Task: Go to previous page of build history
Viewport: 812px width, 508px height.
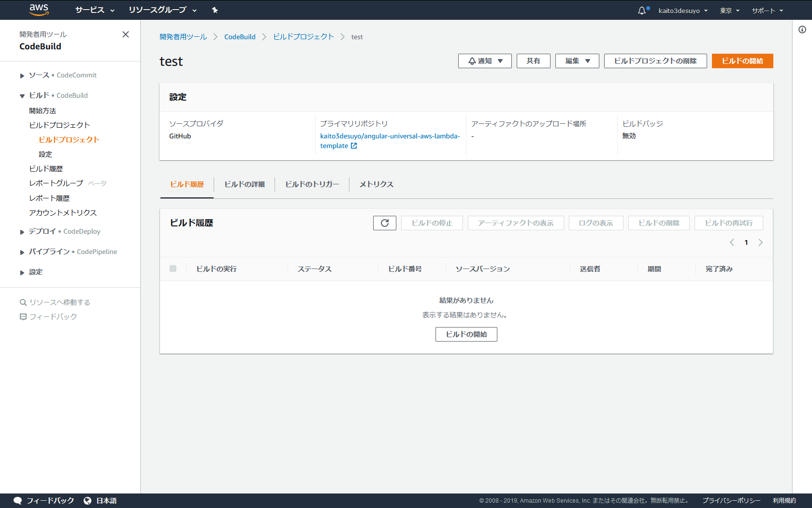Action: [732, 242]
